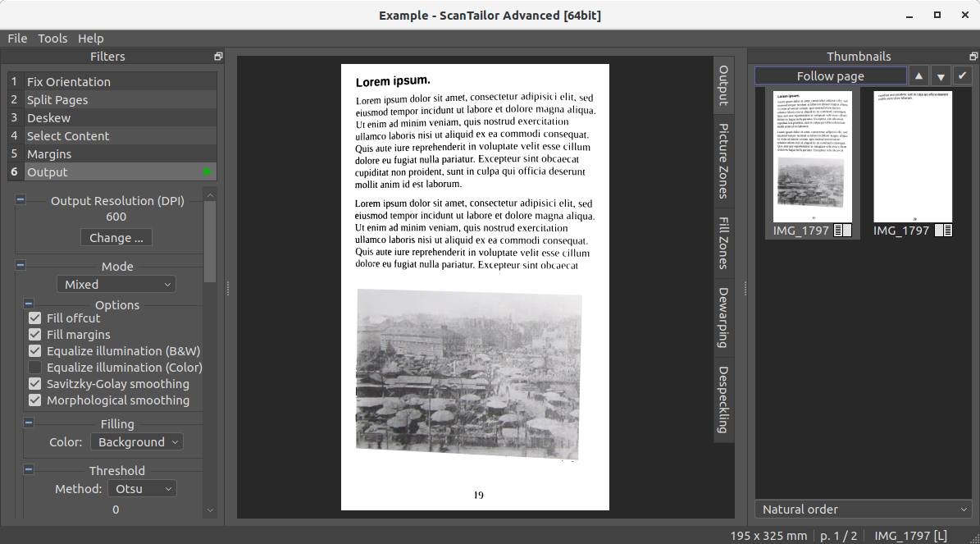Switch to the Despeckling tab

tap(724, 400)
